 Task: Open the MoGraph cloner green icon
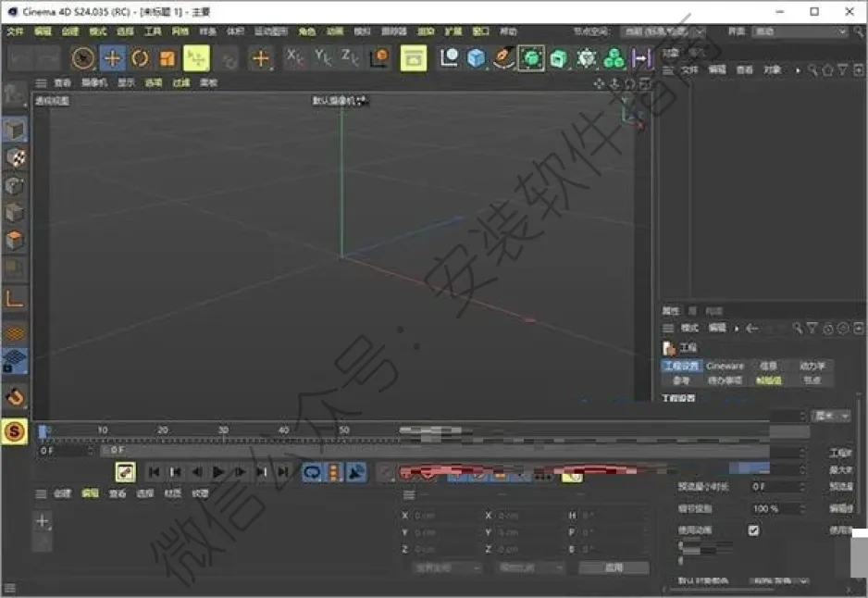(x=587, y=58)
